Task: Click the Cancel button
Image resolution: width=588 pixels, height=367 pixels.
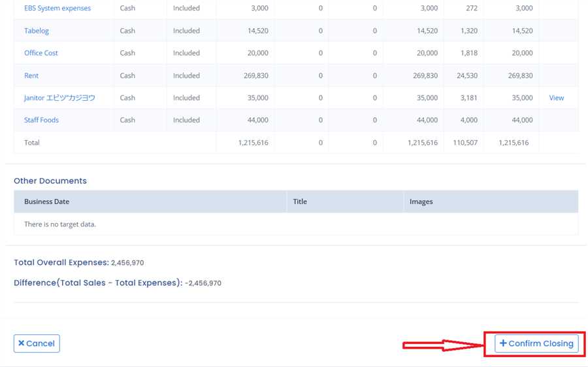Action: pyautogui.click(x=37, y=343)
